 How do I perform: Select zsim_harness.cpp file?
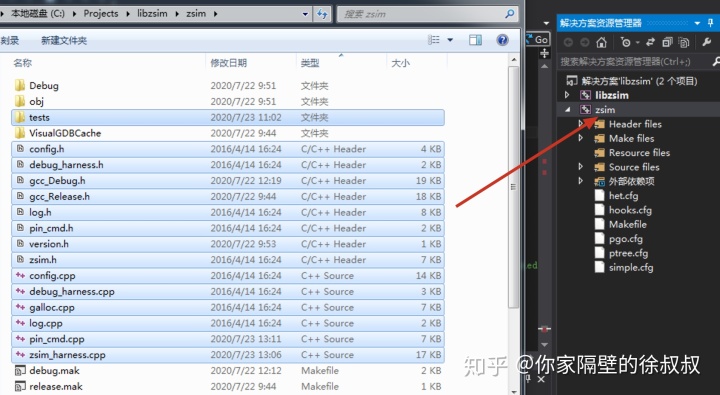(228, 355)
